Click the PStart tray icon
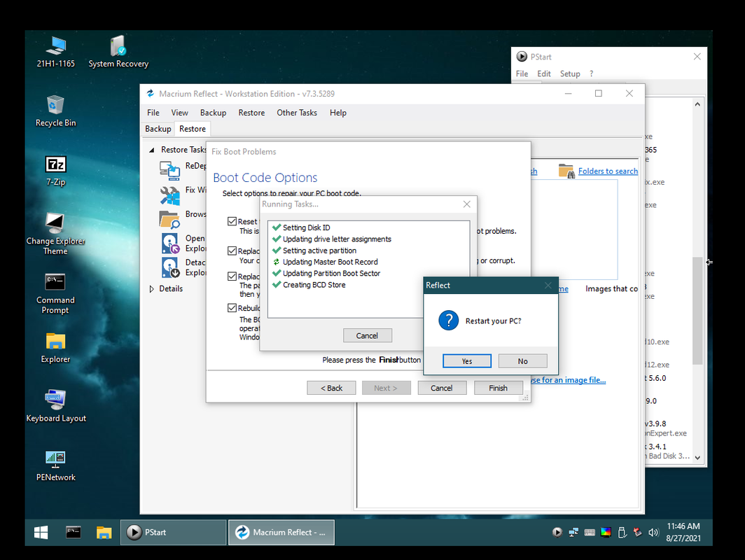This screenshot has height=560, width=745. 557,533
